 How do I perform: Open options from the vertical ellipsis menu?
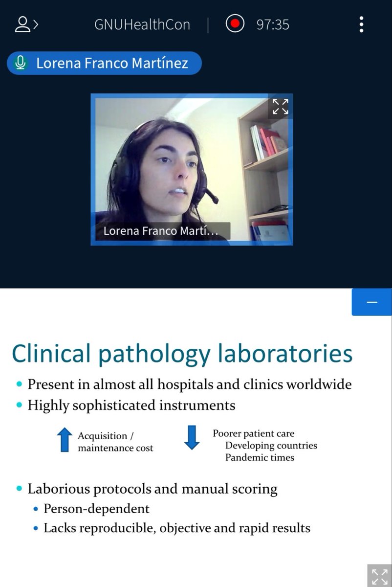click(x=361, y=23)
